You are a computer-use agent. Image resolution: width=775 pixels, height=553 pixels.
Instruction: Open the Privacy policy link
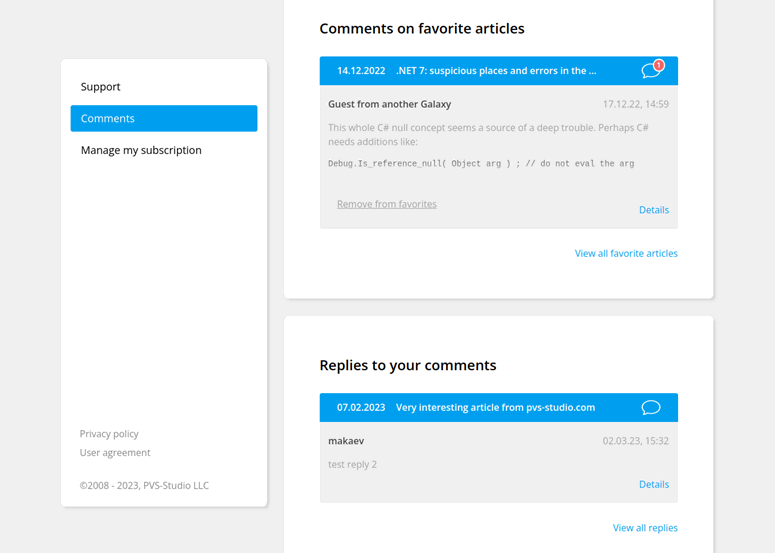(x=109, y=434)
